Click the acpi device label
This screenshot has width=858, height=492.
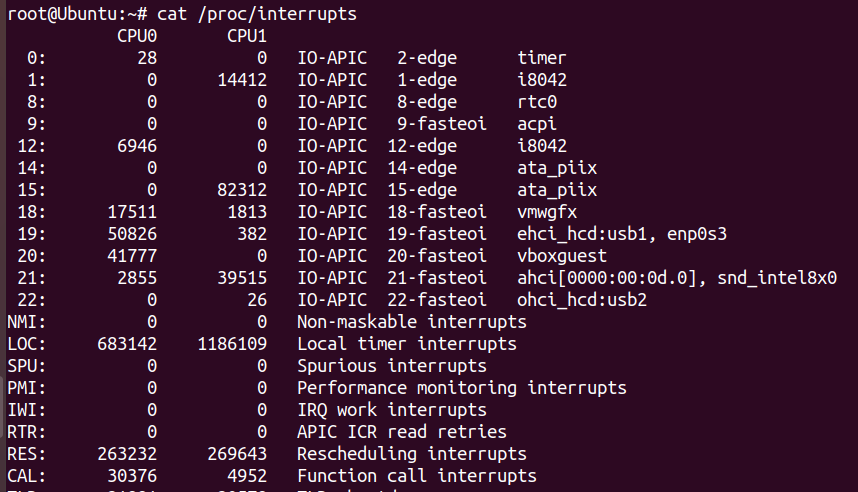pyautogui.click(x=537, y=124)
